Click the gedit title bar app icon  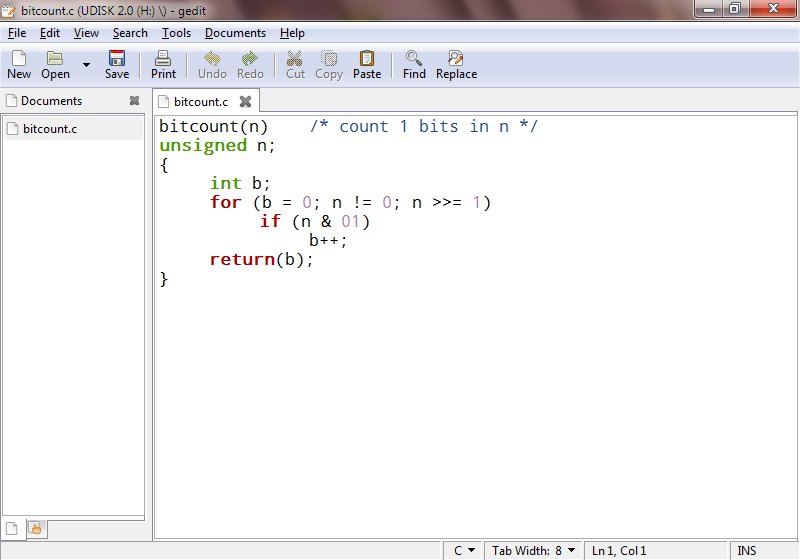point(9,10)
